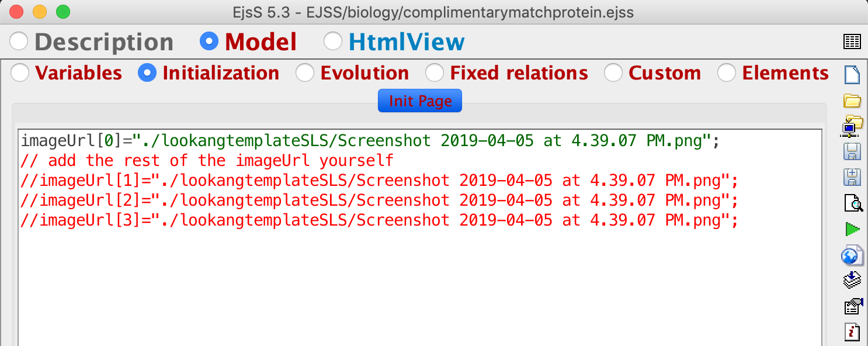The height and width of the screenshot is (346, 868).
Task: Choose the Evolution section
Action: click(304, 73)
